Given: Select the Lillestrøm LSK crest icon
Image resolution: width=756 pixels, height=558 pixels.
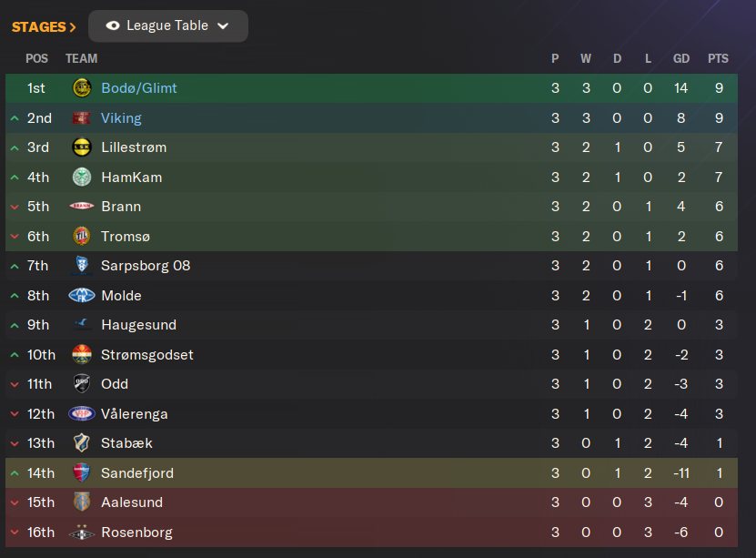Looking at the screenshot, I should [x=82, y=147].
